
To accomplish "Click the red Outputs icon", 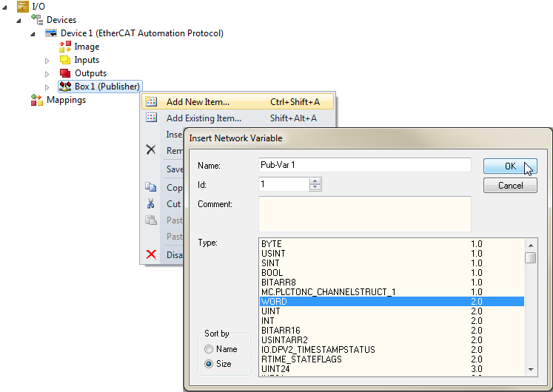I will click(x=65, y=73).
